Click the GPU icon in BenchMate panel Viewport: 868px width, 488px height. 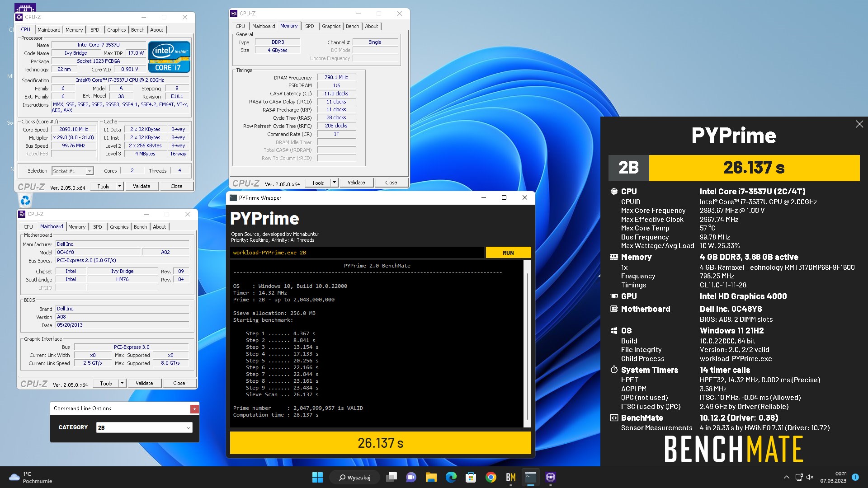coord(614,296)
